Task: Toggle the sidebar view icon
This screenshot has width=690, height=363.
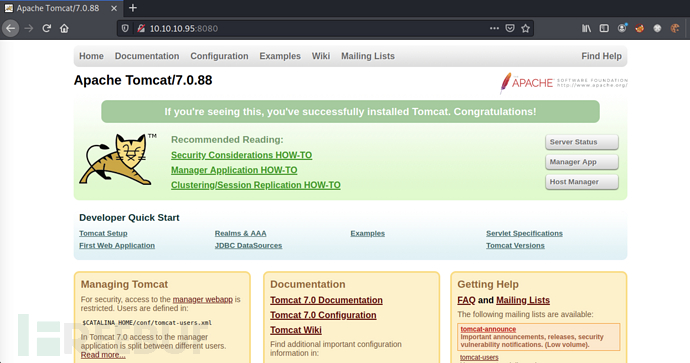Action: pos(604,29)
